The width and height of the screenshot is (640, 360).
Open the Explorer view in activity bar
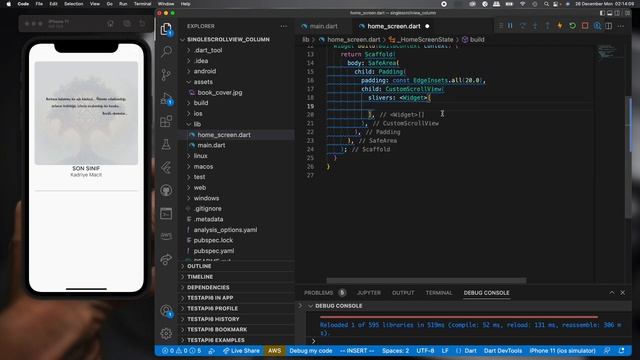point(166,29)
